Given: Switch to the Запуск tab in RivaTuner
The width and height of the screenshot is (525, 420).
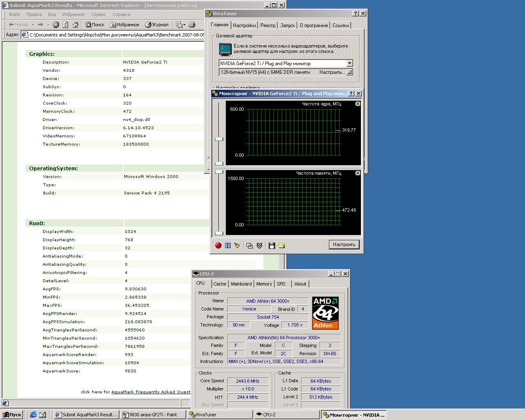Looking at the screenshot, I should [x=288, y=25].
